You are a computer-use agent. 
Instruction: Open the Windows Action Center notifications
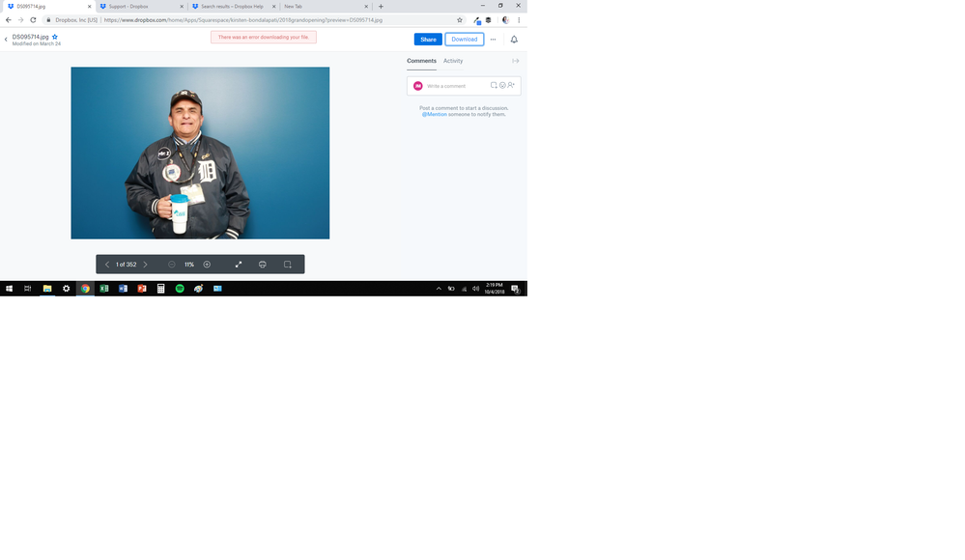pos(516,289)
